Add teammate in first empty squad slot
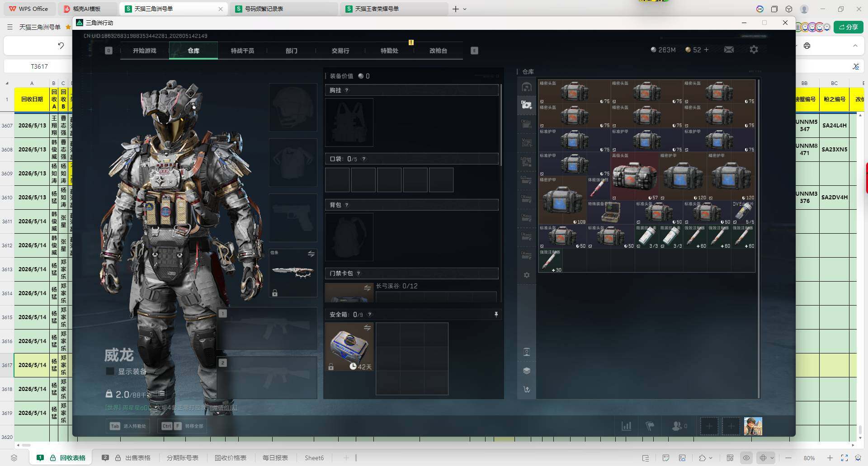 coord(709,426)
